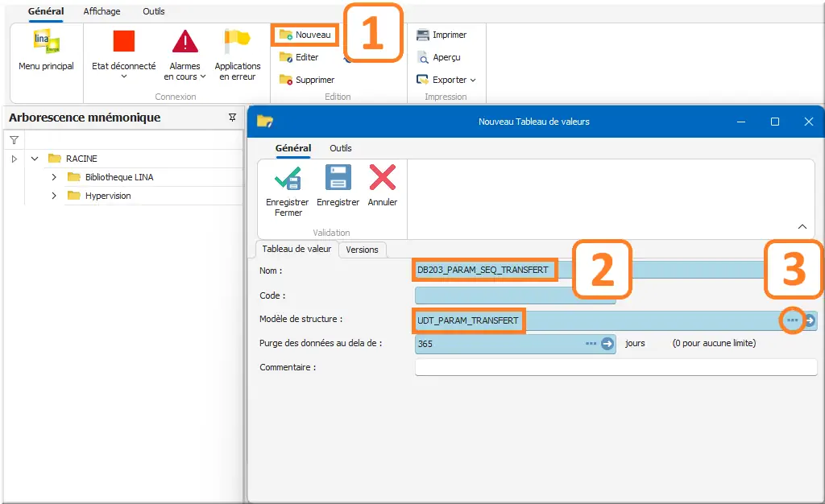Click the Editer folder button
Image resolution: width=825 pixels, height=504 pixels.
tap(299, 57)
